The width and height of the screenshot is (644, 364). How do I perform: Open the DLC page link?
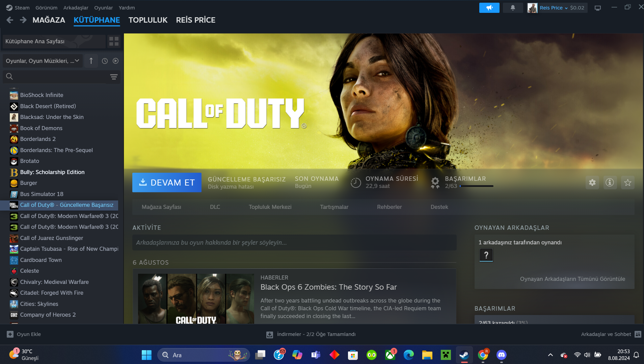[x=215, y=207]
